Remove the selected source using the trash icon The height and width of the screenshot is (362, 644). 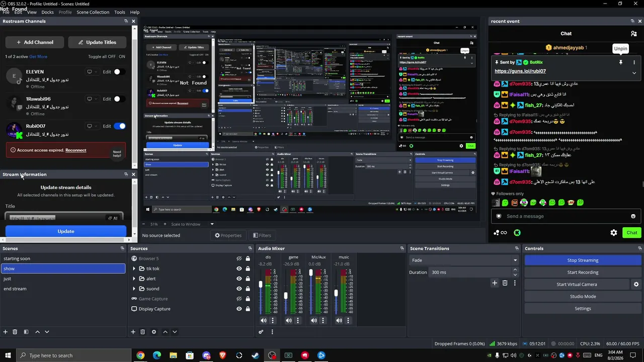pos(143,332)
